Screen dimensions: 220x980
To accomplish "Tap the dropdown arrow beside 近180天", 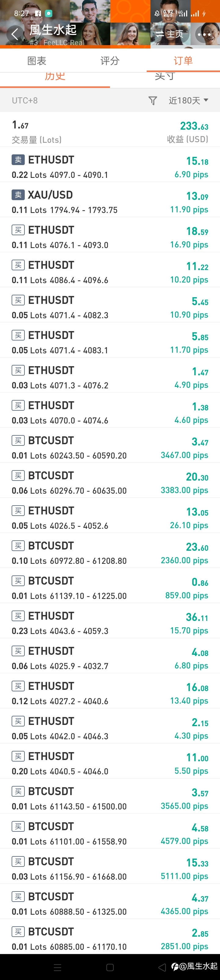I will pos(206,100).
